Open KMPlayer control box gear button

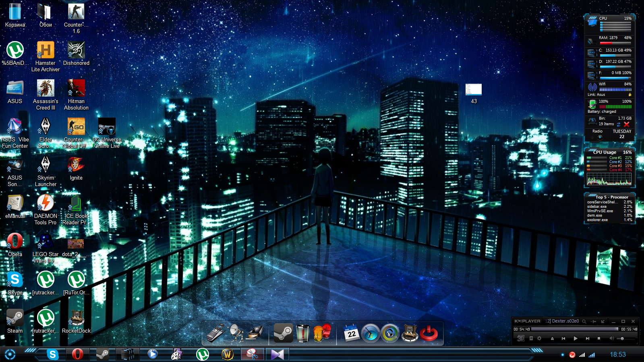click(539, 338)
